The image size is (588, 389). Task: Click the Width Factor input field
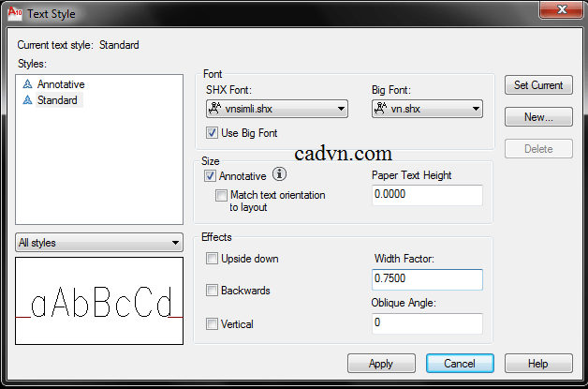[x=427, y=279]
